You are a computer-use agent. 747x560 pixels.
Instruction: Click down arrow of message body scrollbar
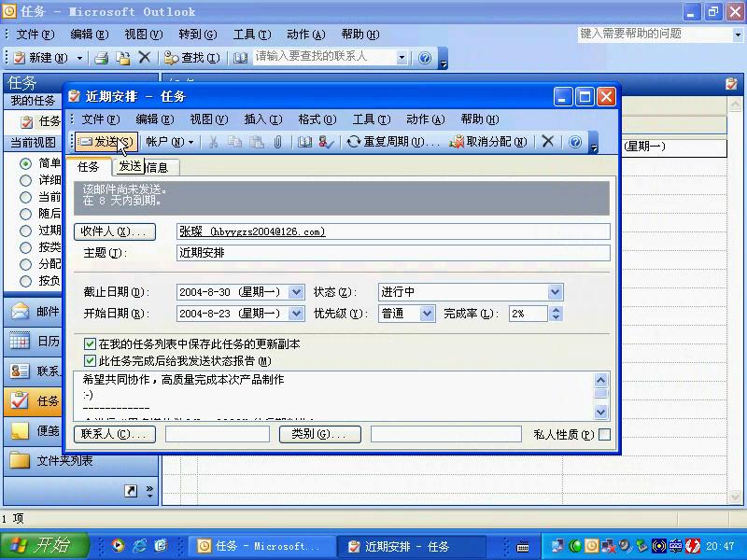pos(600,412)
